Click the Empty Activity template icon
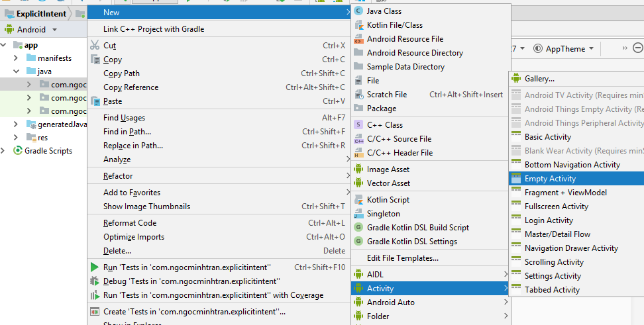 coord(516,179)
